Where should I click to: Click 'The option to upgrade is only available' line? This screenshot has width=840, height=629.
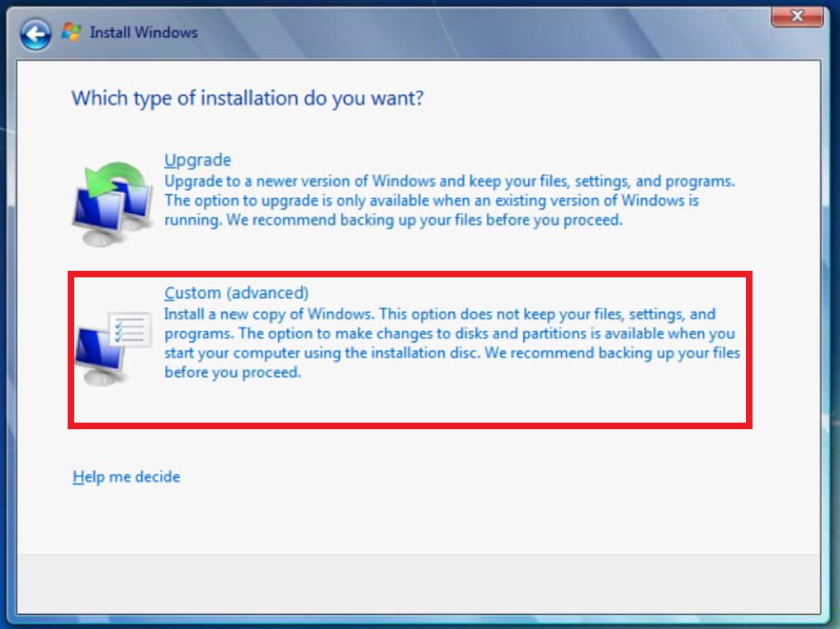point(432,201)
